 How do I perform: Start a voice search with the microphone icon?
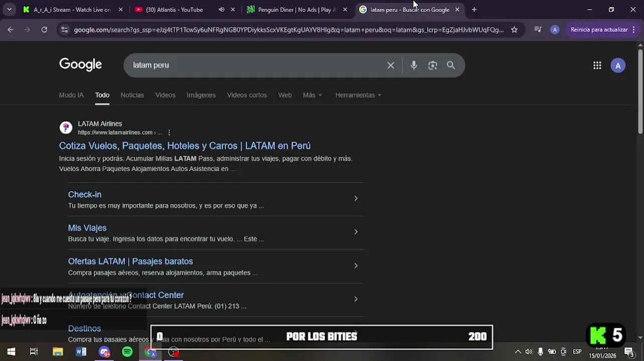click(414, 65)
